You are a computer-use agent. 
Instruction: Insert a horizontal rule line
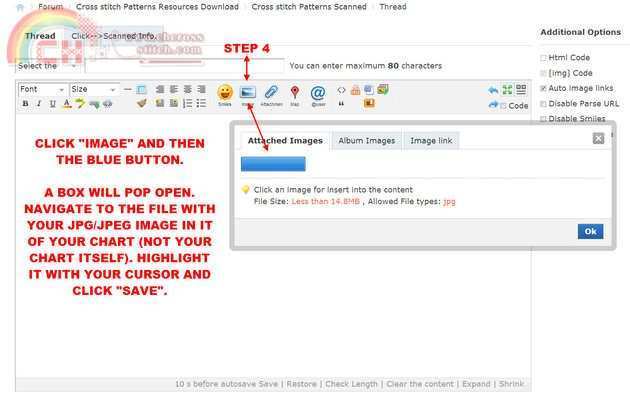(x=127, y=89)
